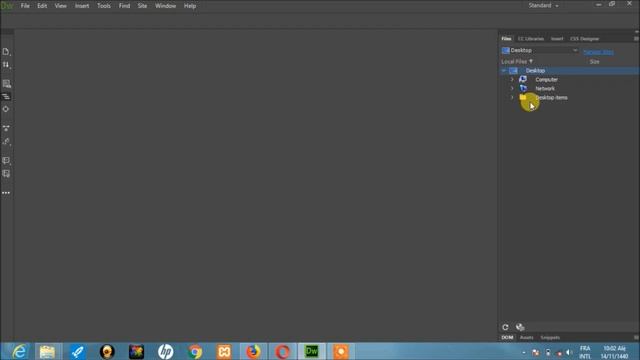Screen dimensions: 640x360
Task: Click the Remove Comment icon
Action: coord(6,173)
